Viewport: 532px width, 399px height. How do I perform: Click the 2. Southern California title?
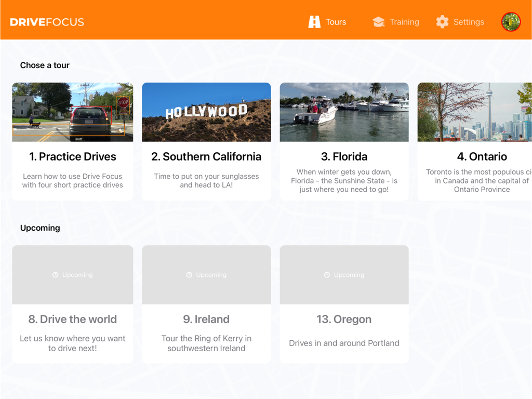coord(206,156)
